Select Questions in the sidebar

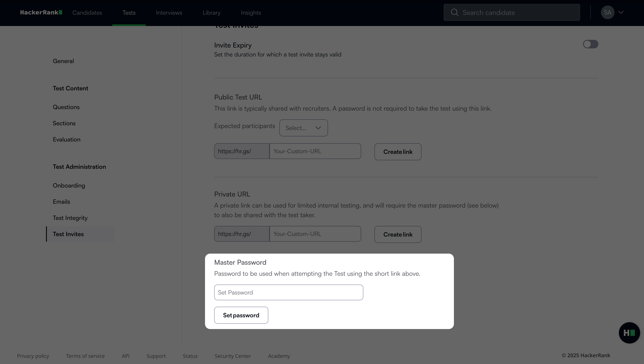(66, 107)
